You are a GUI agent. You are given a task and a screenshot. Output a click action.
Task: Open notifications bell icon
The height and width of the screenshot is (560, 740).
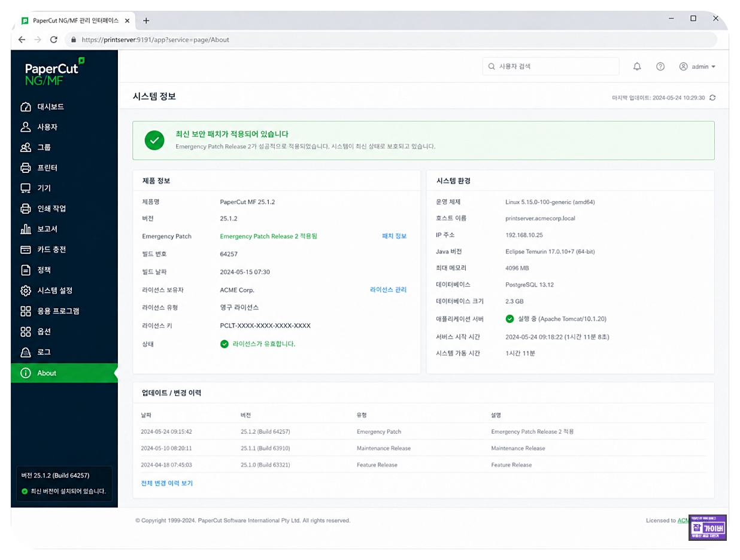(x=637, y=66)
